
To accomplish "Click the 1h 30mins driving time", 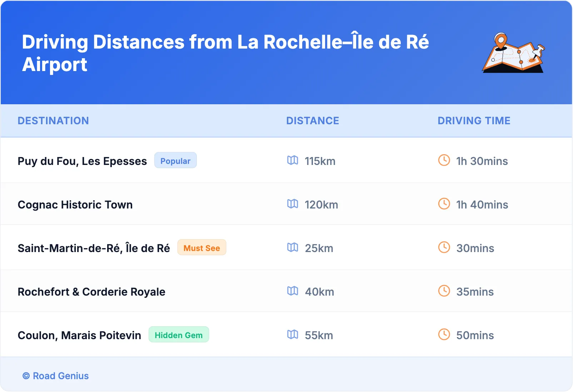I will pyautogui.click(x=482, y=161).
